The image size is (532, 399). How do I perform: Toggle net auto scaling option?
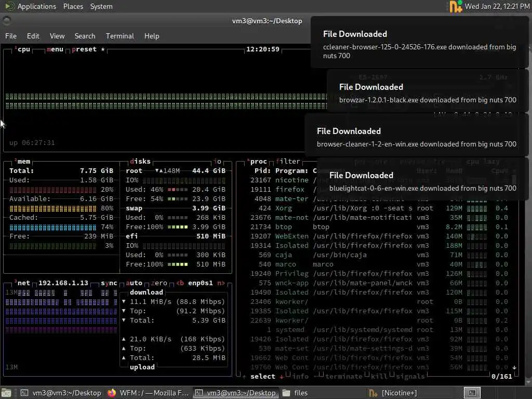click(134, 283)
